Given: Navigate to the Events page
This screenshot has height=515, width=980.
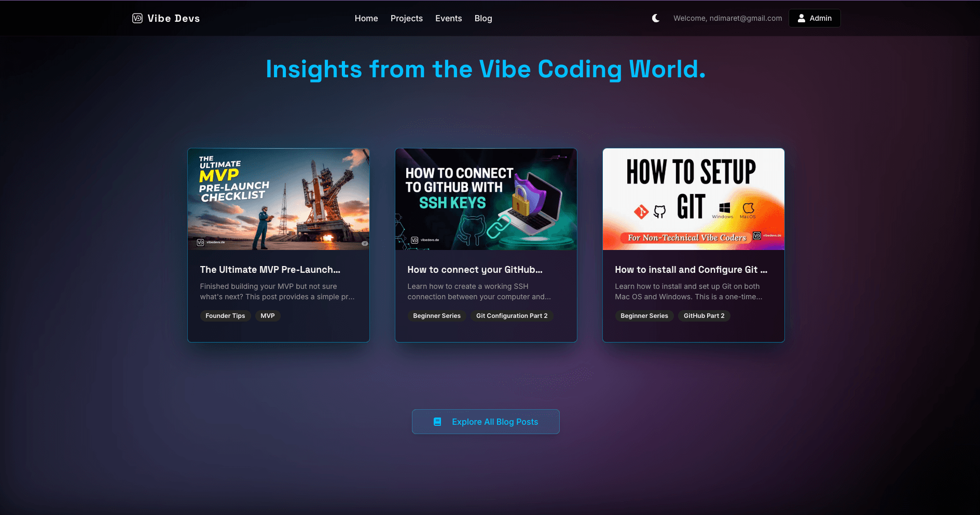Looking at the screenshot, I should point(448,18).
